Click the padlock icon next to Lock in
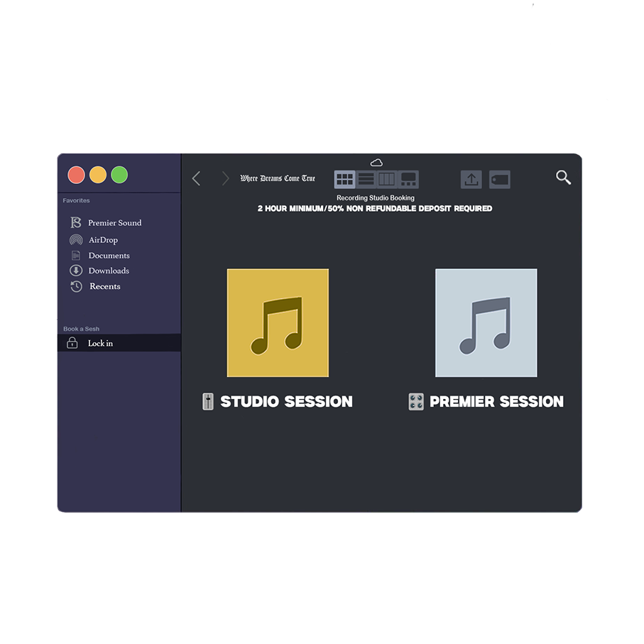The image size is (644, 644). [x=72, y=343]
